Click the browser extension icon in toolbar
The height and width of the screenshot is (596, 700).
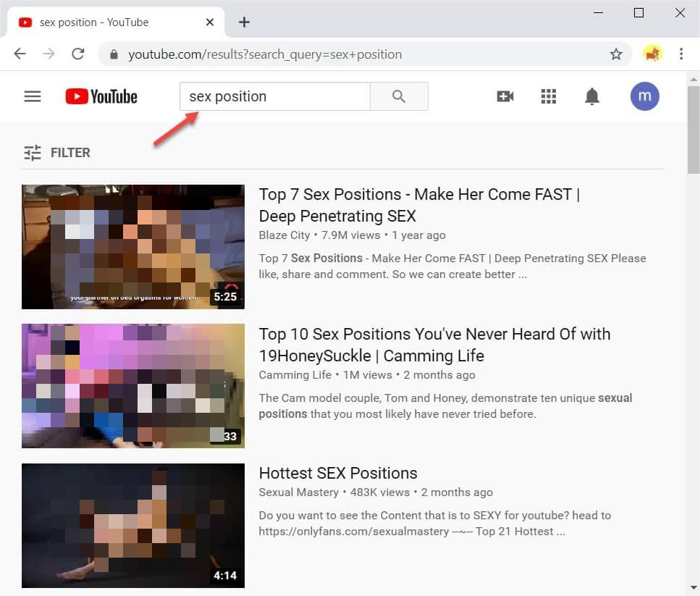[x=652, y=54]
